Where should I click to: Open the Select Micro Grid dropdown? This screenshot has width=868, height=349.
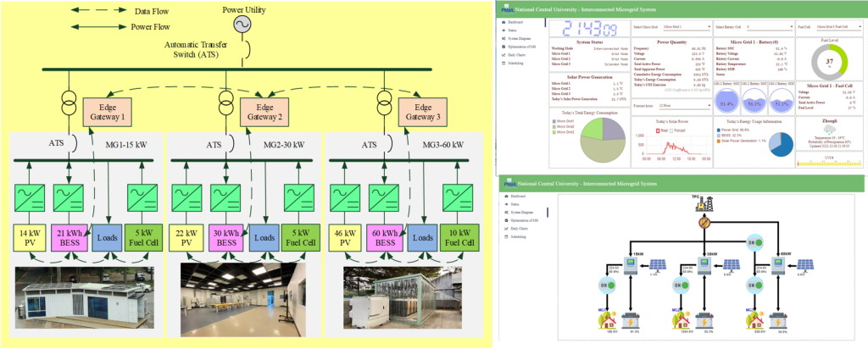[x=685, y=27]
